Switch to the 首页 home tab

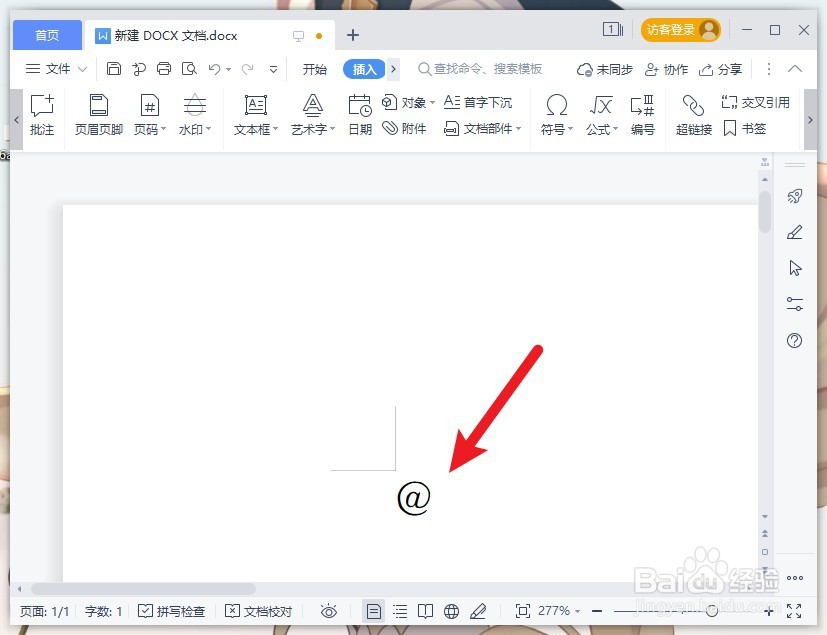coord(47,35)
